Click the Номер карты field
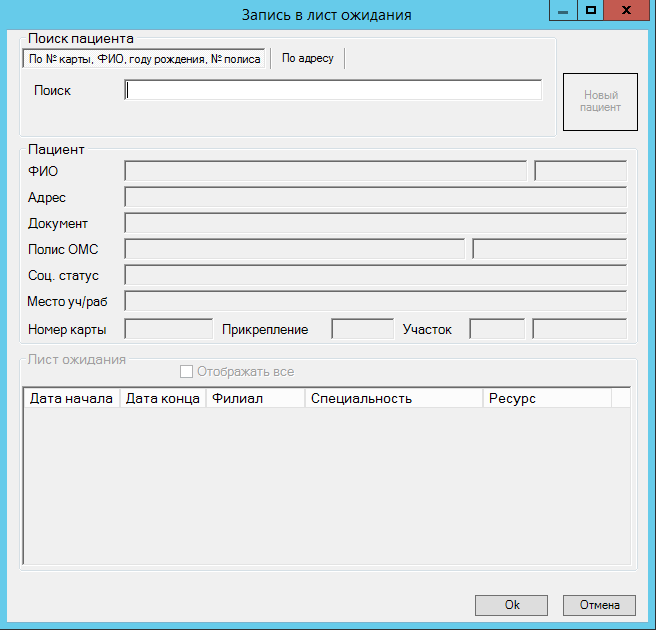 pos(168,329)
